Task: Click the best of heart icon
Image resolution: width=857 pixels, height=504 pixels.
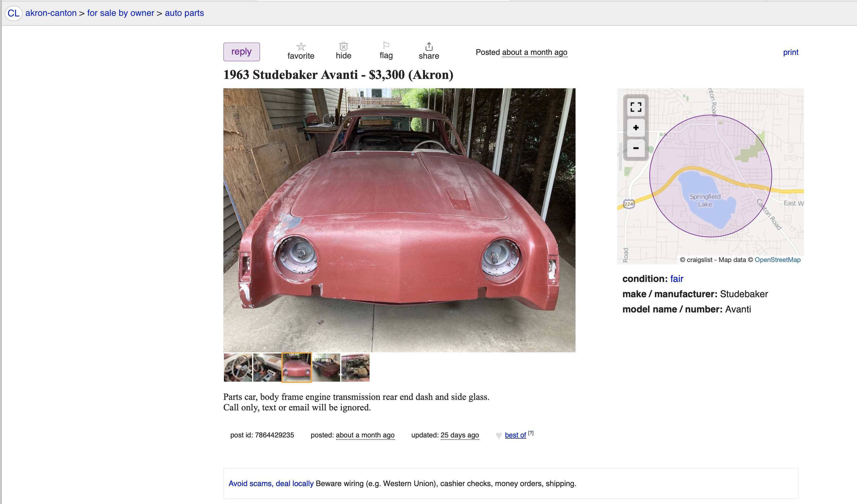Action: point(499,435)
